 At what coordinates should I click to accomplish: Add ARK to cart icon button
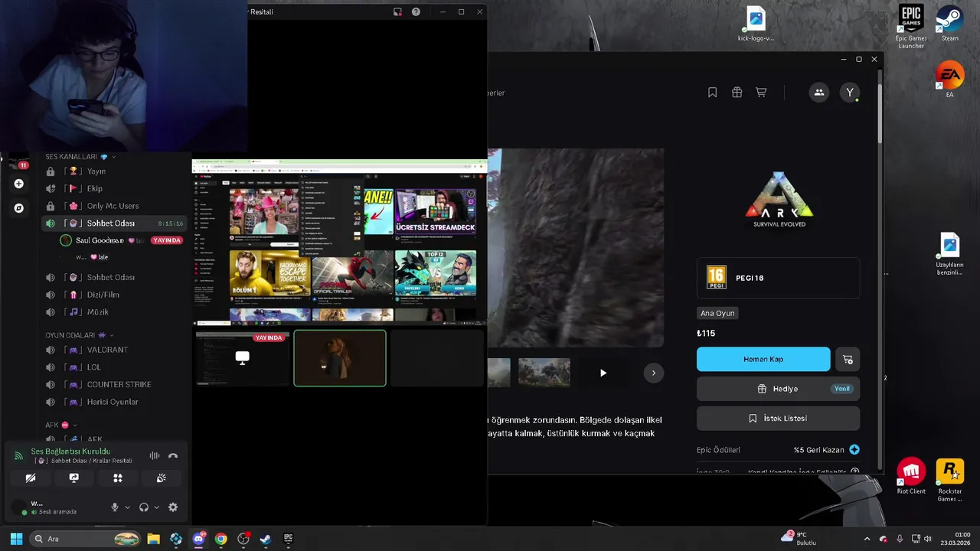coord(848,359)
